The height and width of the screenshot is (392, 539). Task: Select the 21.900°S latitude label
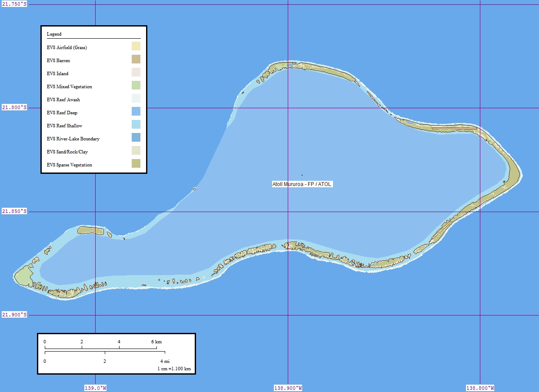click(x=14, y=315)
